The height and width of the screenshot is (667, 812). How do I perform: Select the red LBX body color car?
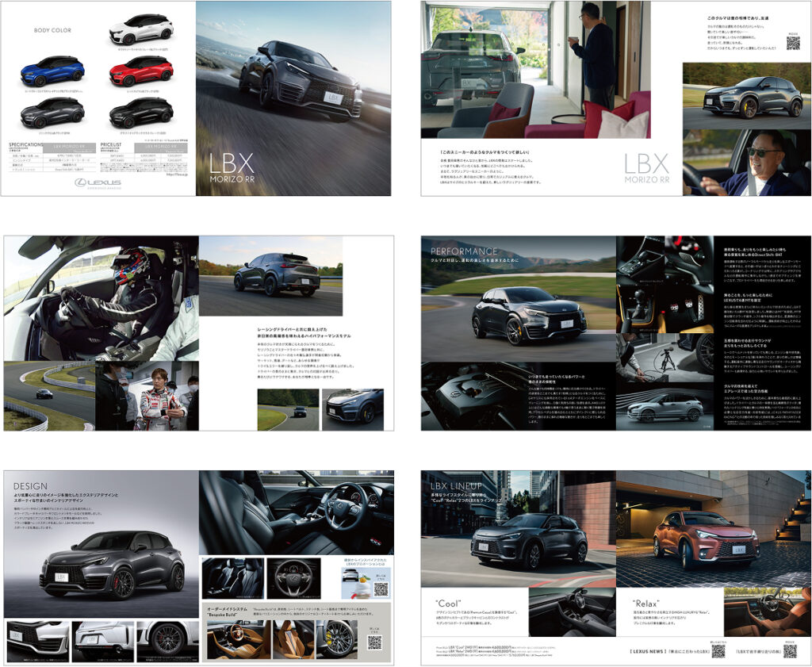pos(141,71)
